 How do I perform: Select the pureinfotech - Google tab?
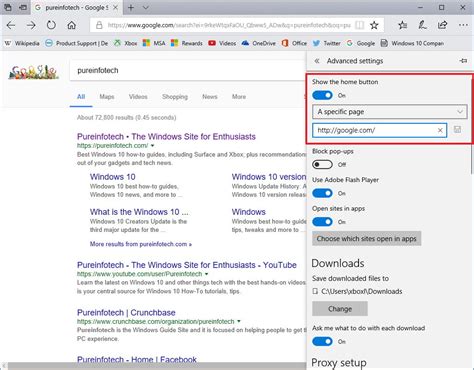click(77, 7)
